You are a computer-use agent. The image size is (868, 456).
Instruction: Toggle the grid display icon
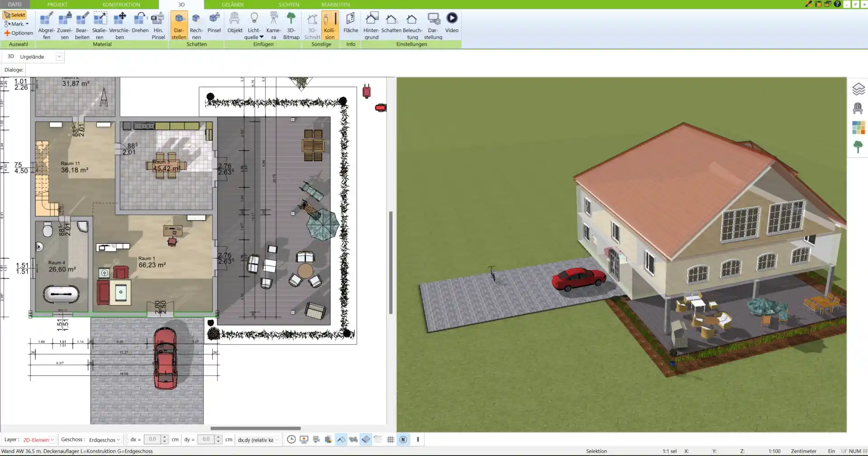click(x=391, y=439)
